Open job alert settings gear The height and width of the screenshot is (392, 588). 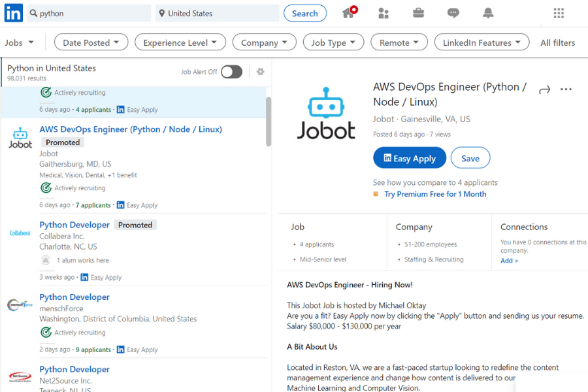[x=260, y=72]
